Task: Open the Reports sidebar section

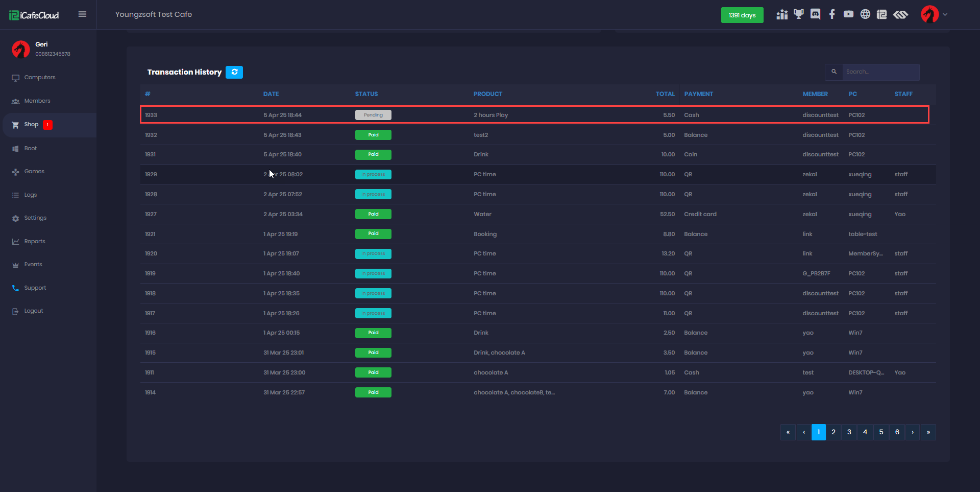Action: 35,242
